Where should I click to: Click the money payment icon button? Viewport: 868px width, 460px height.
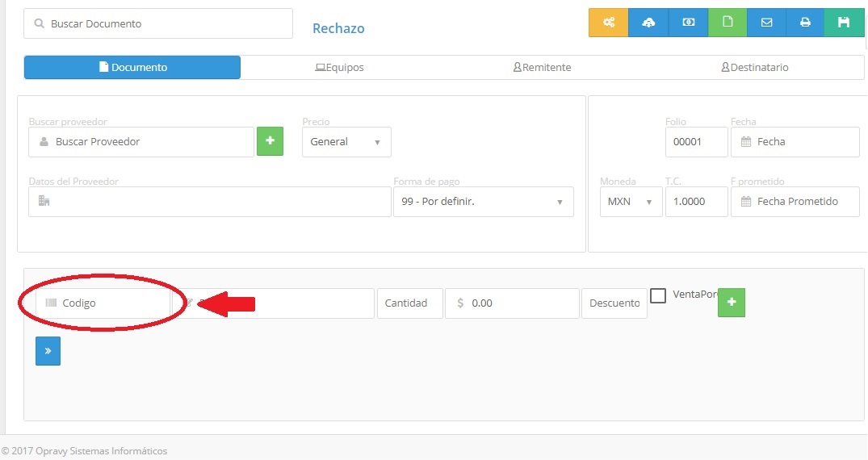tap(688, 23)
